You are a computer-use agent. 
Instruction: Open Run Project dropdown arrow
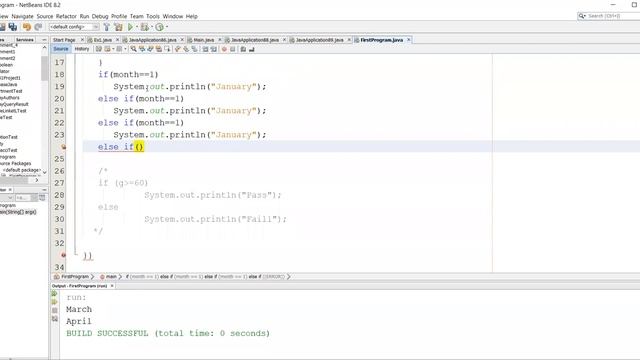click(136, 27)
